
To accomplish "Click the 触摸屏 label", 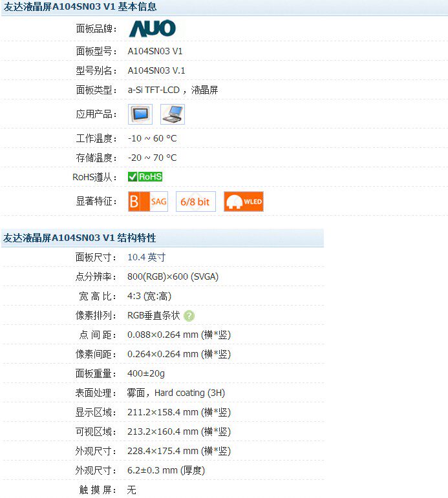I will click(98, 490).
